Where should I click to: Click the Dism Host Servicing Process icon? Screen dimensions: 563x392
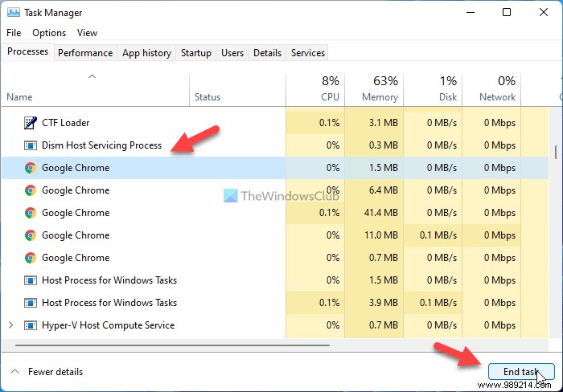(31, 145)
